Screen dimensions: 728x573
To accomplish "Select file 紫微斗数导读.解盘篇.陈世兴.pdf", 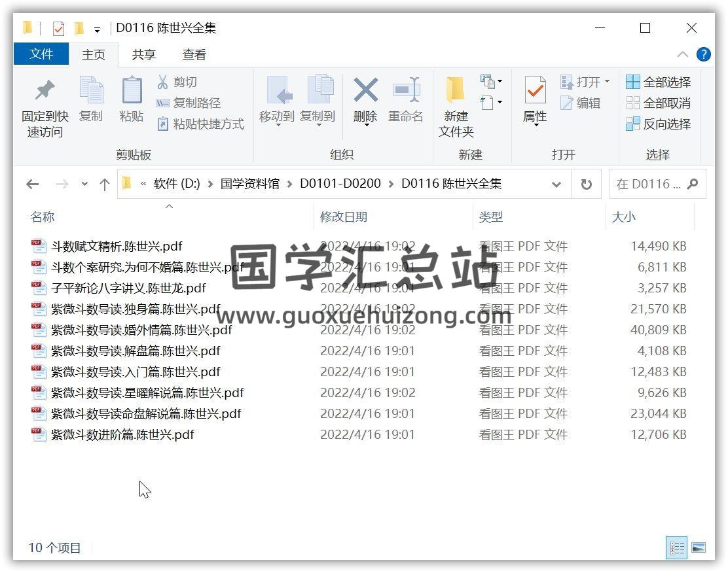I will [136, 351].
